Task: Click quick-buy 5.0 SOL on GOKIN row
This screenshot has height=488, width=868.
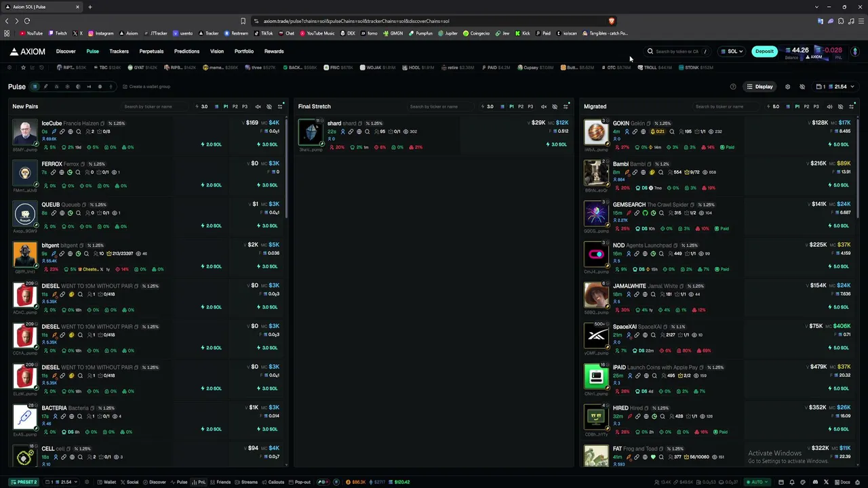Action: tap(838, 144)
